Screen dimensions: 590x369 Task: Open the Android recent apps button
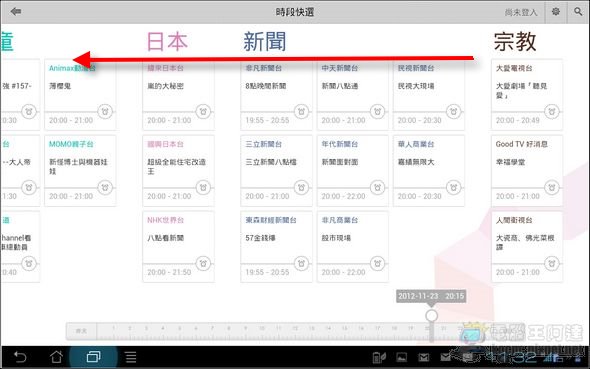click(x=93, y=357)
